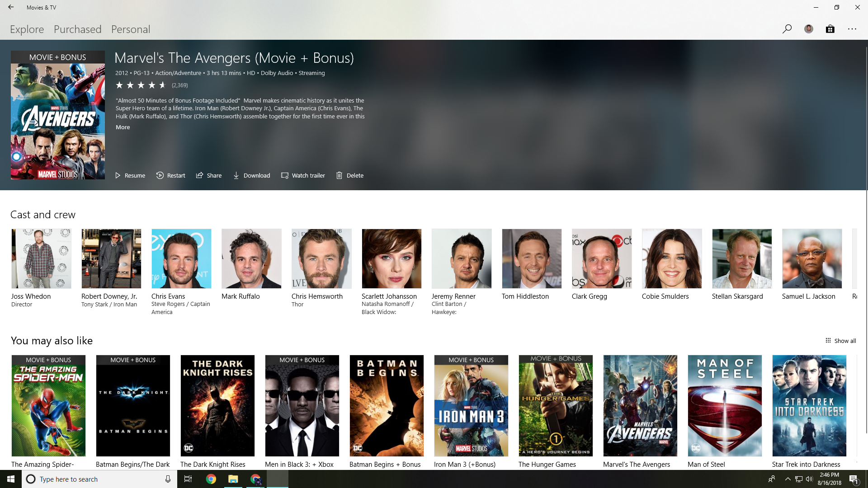Launch Chrome from the taskbar

tap(211, 479)
